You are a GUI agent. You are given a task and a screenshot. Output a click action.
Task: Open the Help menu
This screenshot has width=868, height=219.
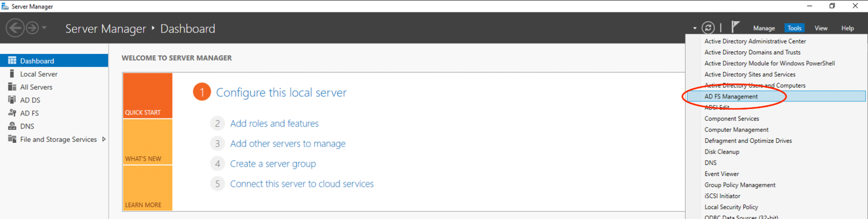point(848,28)
